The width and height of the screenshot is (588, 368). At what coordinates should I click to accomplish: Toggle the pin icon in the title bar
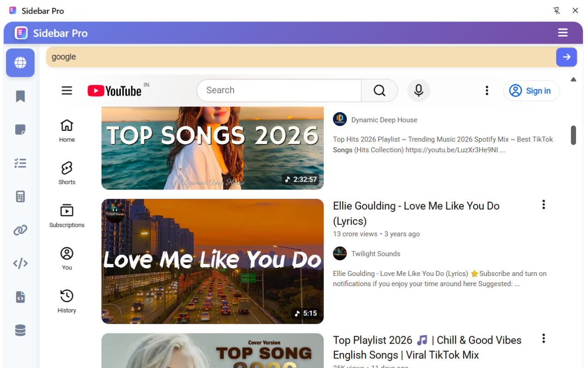pos(557,11)
